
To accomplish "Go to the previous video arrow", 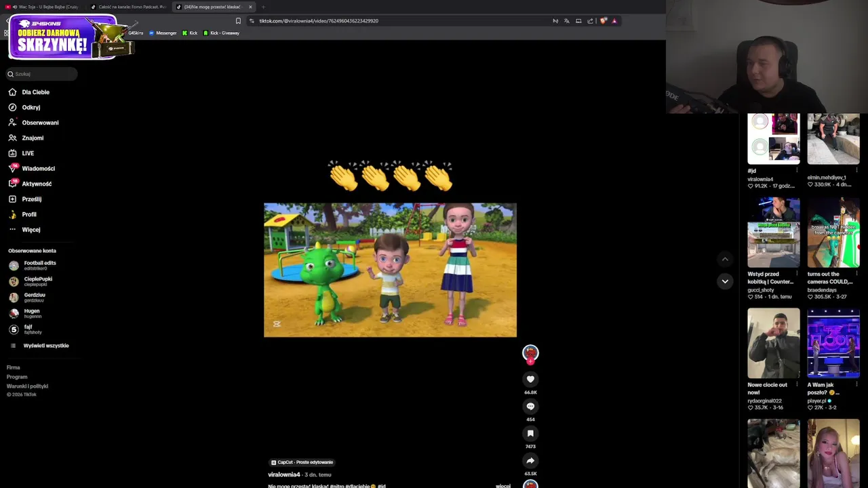I will [x=725, y=259].
